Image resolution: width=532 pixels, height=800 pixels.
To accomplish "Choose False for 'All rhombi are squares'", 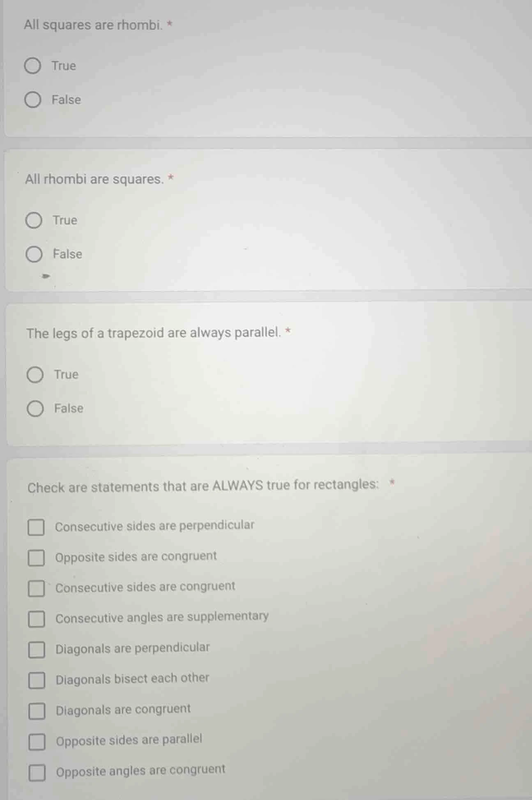I will (x=34, y=254).
